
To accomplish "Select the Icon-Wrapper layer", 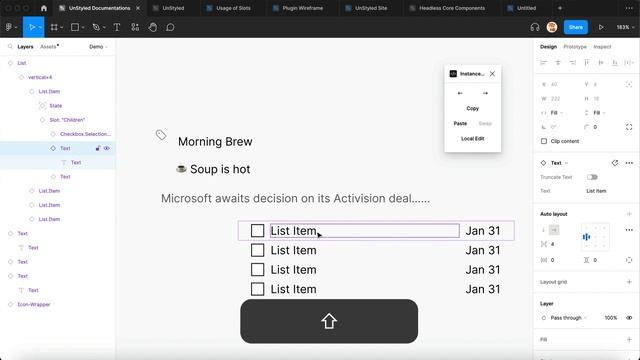I will [x=34, y=304].
